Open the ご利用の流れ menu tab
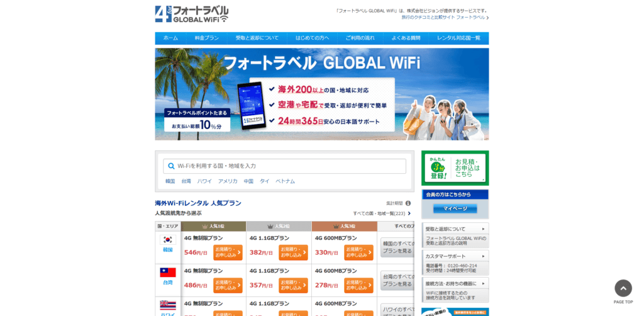Screen dimensions: 644x316 360,38
